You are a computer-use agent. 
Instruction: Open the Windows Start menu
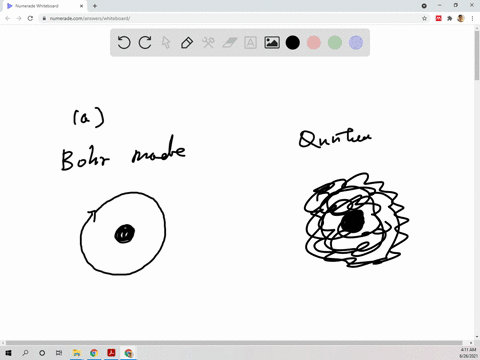8,353
